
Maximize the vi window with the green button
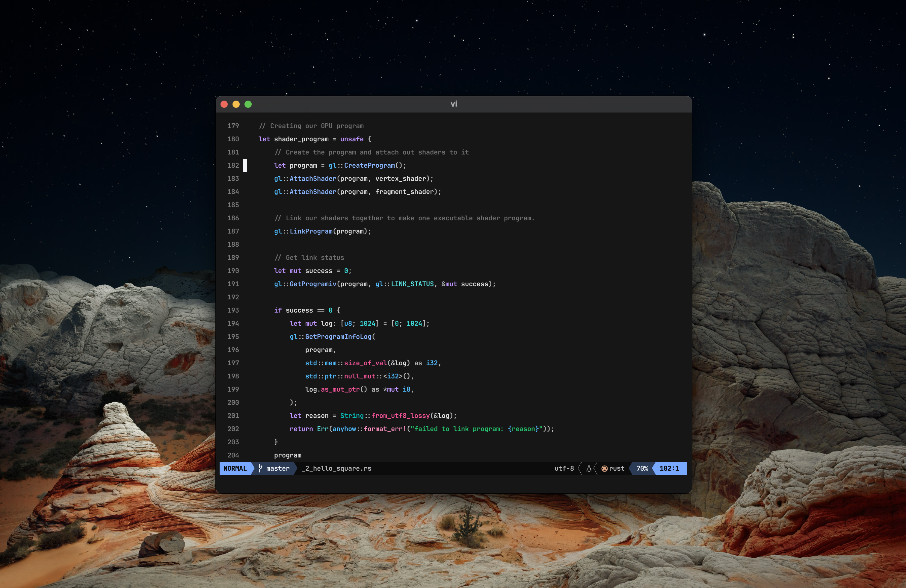click(248, 104)
